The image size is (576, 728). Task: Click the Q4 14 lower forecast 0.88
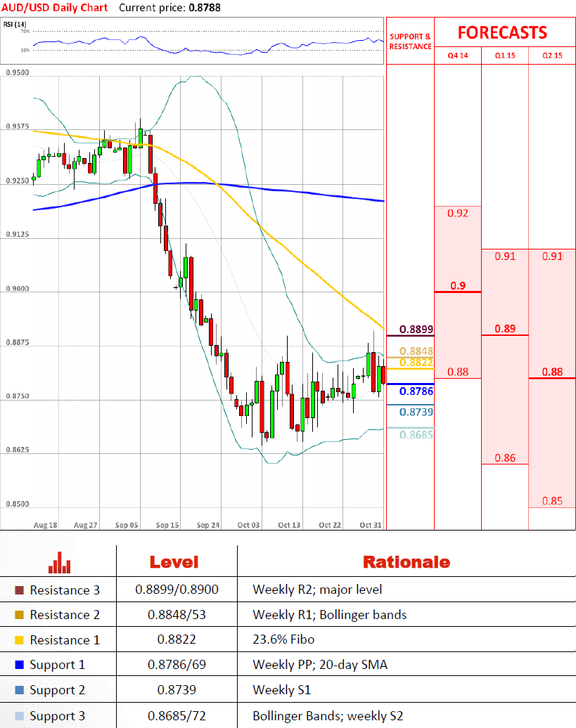pyautogui.click(x=458, y=372)
